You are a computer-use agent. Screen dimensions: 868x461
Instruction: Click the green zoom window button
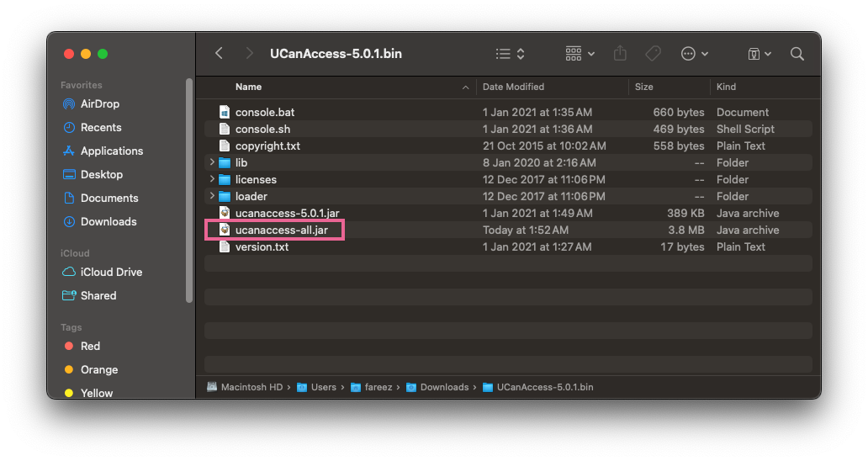[x=103, y=54]
